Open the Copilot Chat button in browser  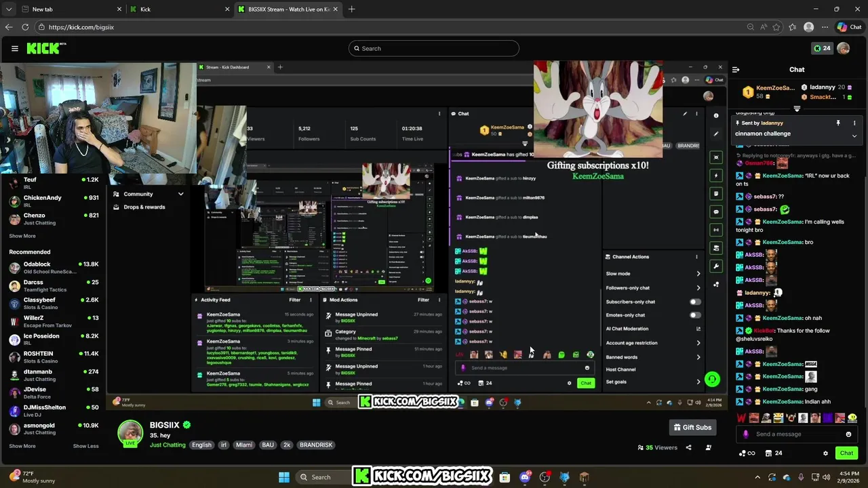pos(849,27)
